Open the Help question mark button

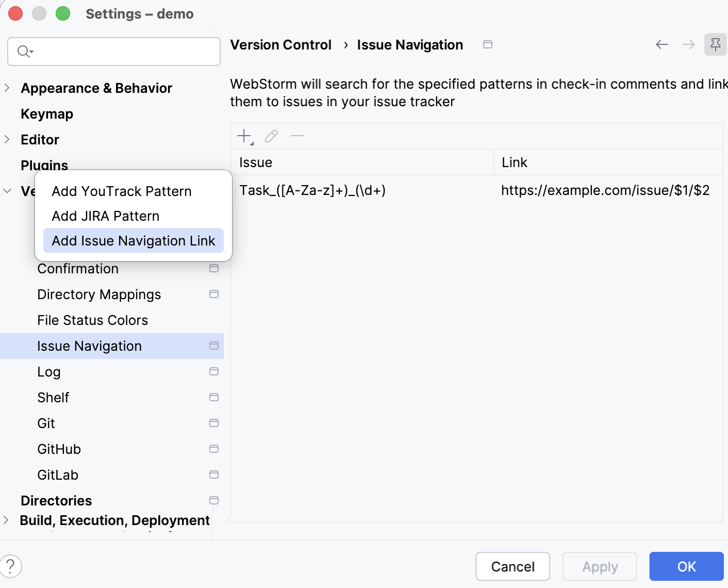point(10,566)
